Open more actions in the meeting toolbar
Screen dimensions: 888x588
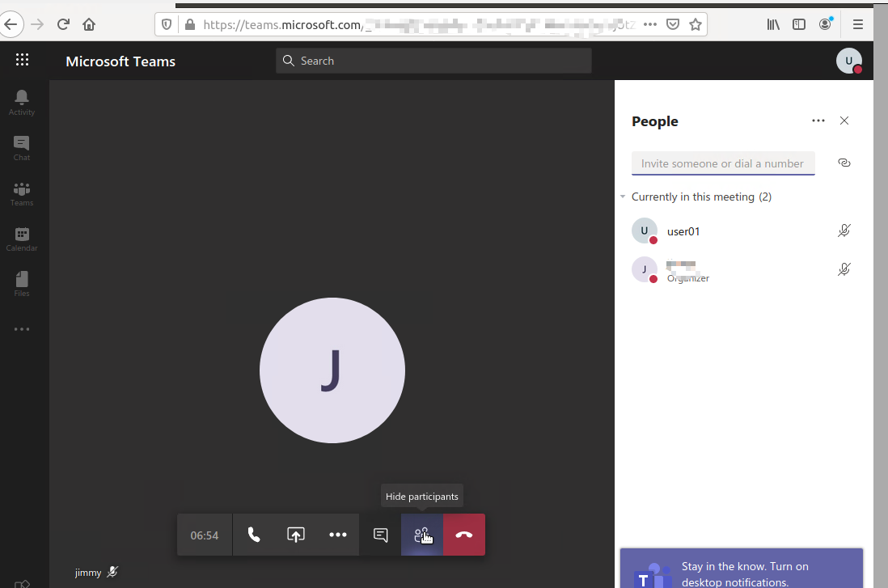(x=337, y=535)
